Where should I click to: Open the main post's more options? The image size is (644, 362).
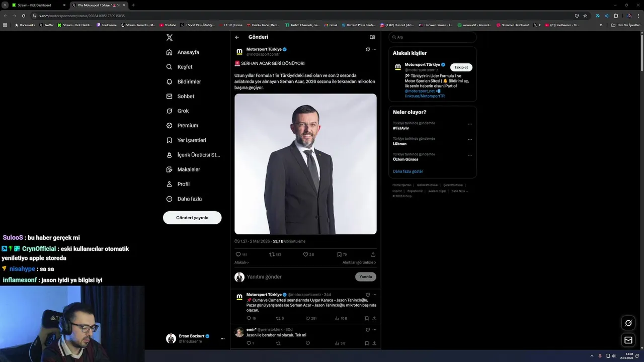point(374,49)
